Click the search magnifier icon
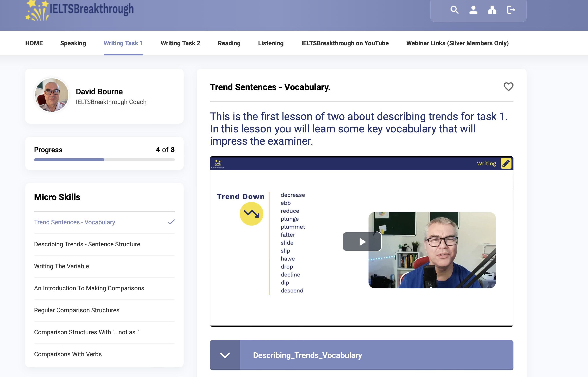The height and width of the screenshot is (377, 588). pyautogui.click(x=454, y=10)
